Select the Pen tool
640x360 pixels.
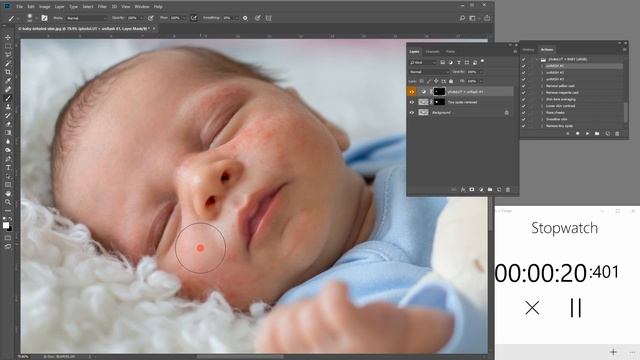click(x=8, y=159)
